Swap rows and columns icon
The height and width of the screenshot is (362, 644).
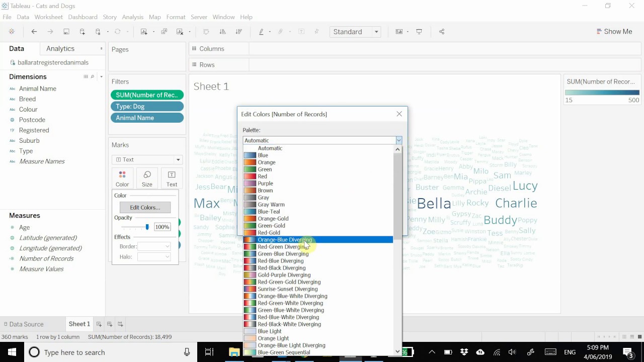coord(206,32)
